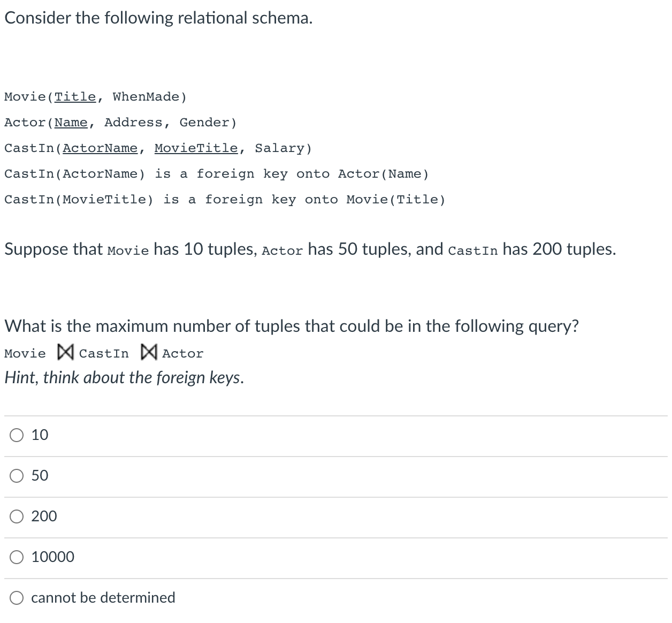672x623 pixels.
Task: Click the underlined Title key in Movie
Action: click(x=75, y=97)
